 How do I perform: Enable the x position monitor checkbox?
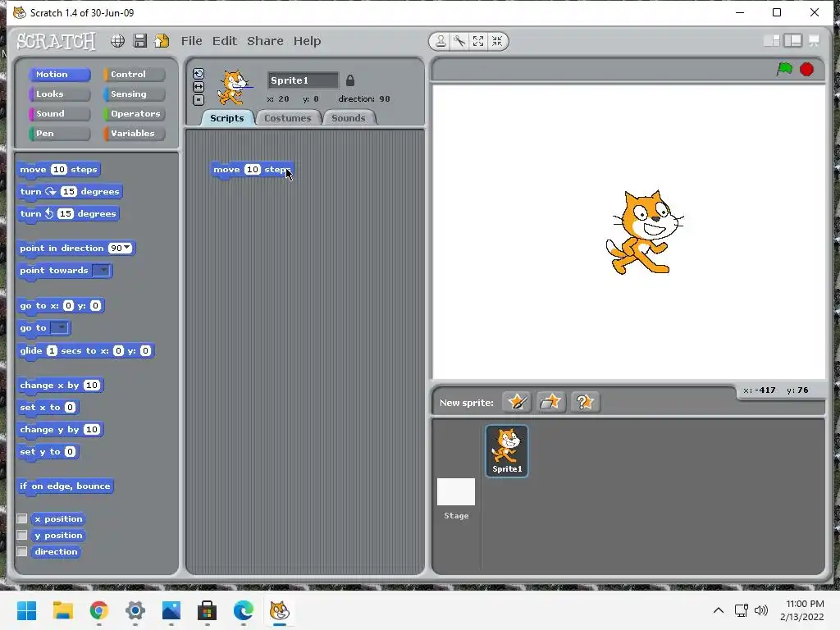tap(22, 518)
